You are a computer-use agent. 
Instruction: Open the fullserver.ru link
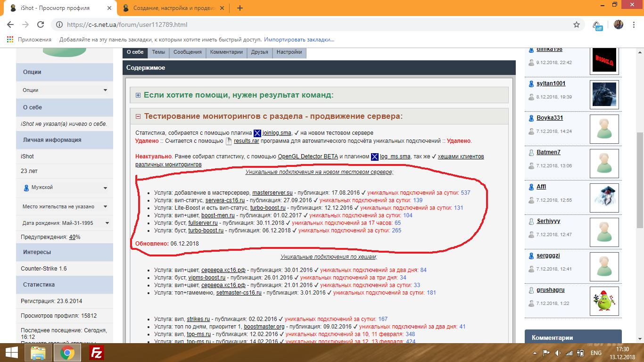coord(203,223)
